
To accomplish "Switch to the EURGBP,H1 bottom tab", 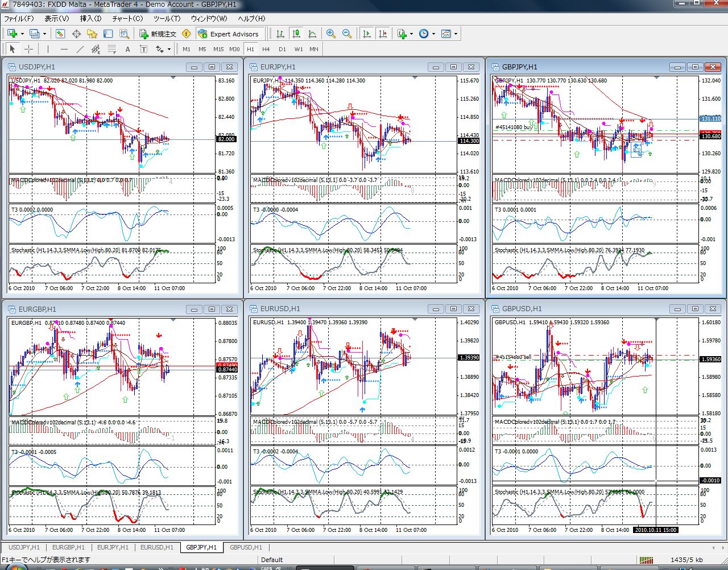I will (68, 547).
